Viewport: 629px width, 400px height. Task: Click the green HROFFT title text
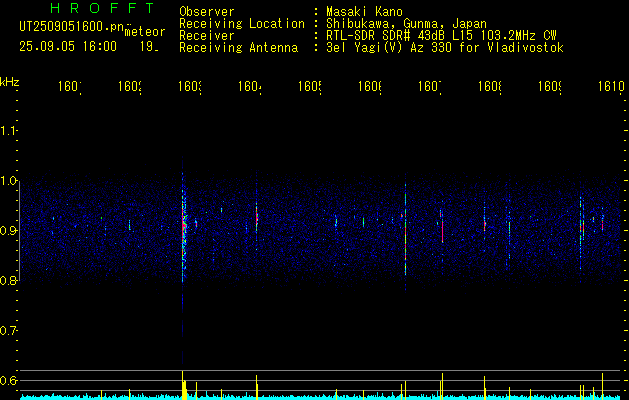click(x=103, y=8)
